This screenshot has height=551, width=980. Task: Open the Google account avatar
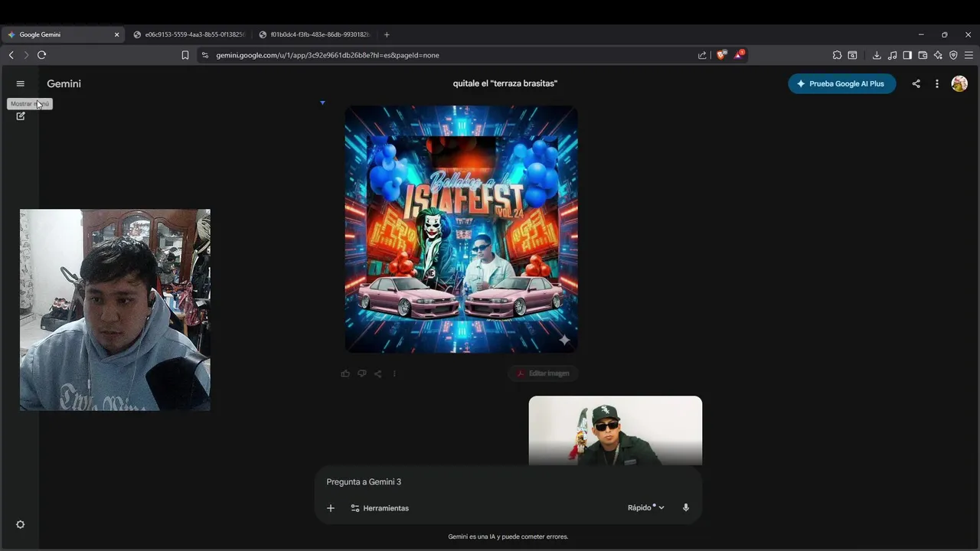959,84
